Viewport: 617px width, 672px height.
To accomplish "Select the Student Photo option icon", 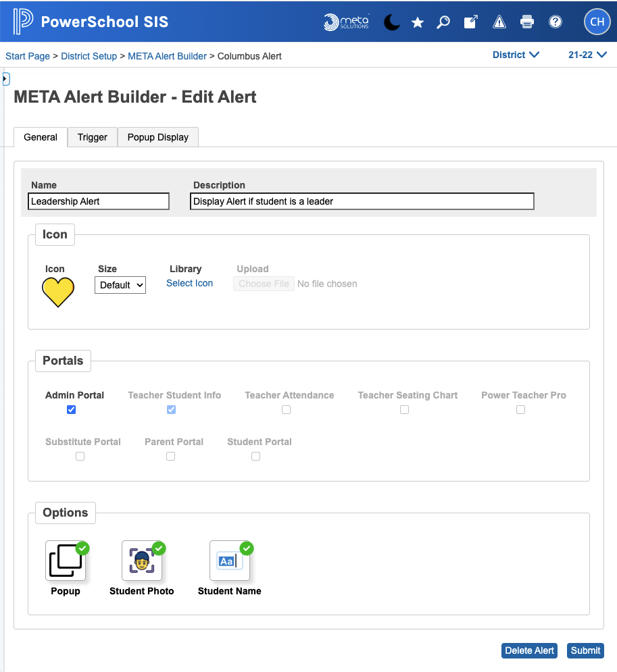I will click(x=141, y=560).
